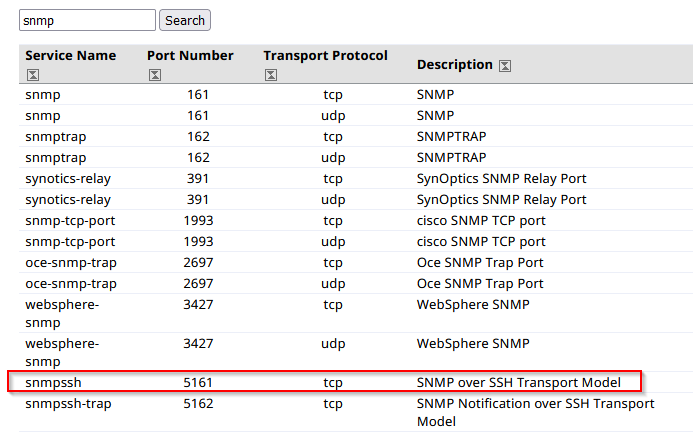Click WebSphere SNMP udp description

tap(473, 344)
